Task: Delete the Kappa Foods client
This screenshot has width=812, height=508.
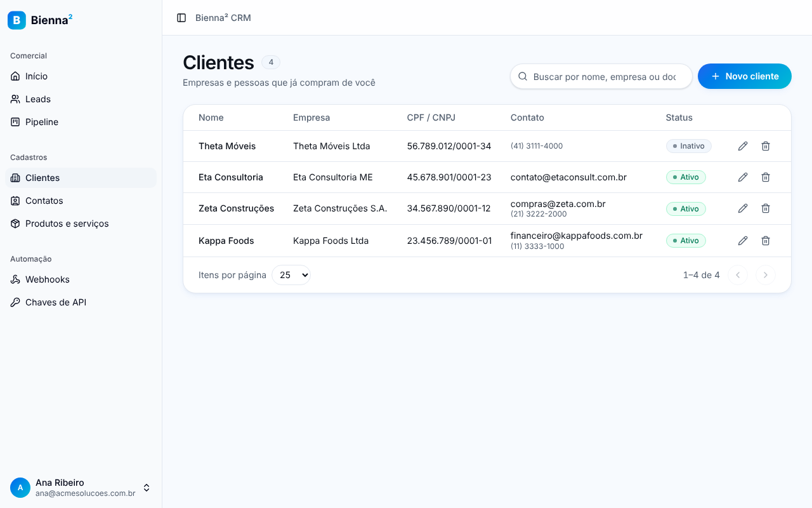Action: click(766, 241)
